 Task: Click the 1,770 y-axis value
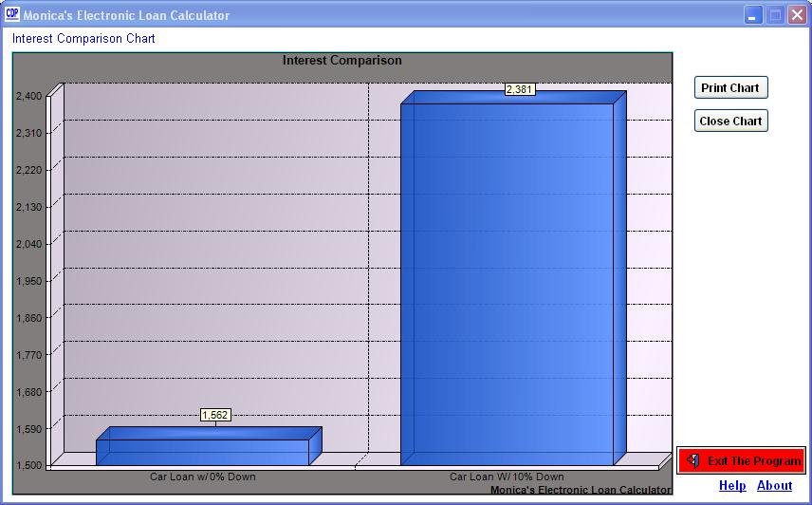[29, 355]
